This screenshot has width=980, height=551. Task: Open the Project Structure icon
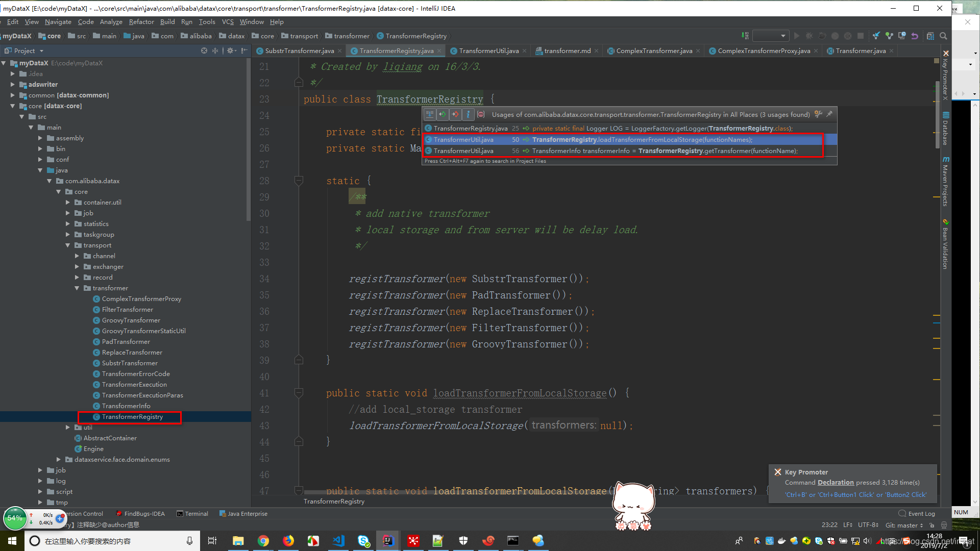(x=930, y=36)
